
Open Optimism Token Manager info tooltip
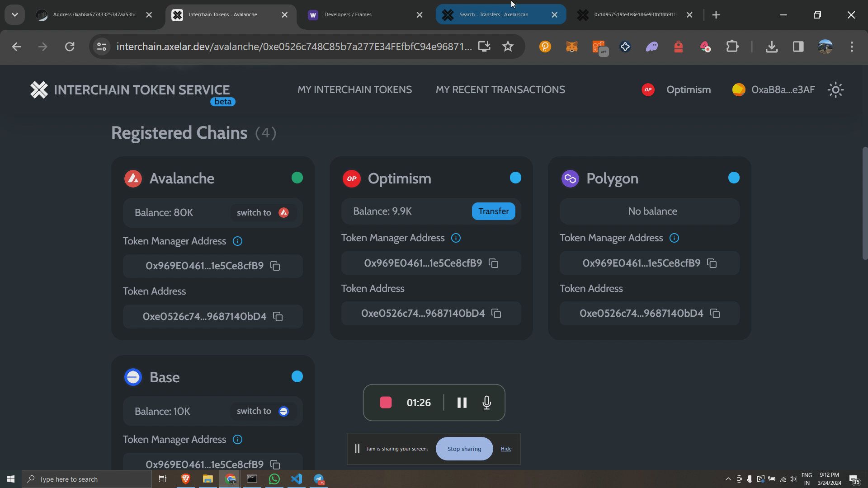pyautogui.click(x=456, y=238)
